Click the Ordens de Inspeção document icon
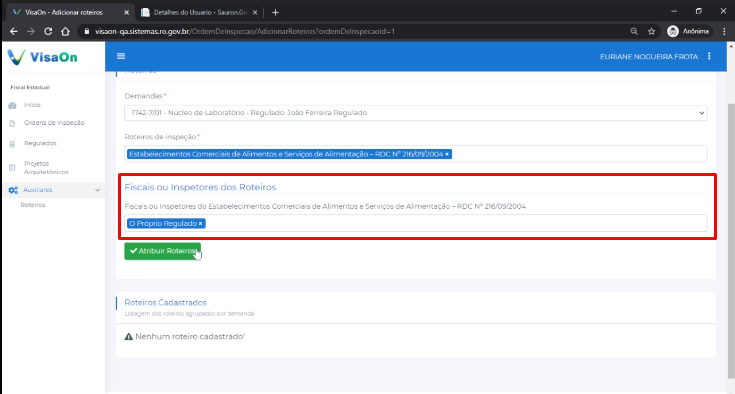Image resolution: width=735 pixels, height=394 pixels. 12,123
